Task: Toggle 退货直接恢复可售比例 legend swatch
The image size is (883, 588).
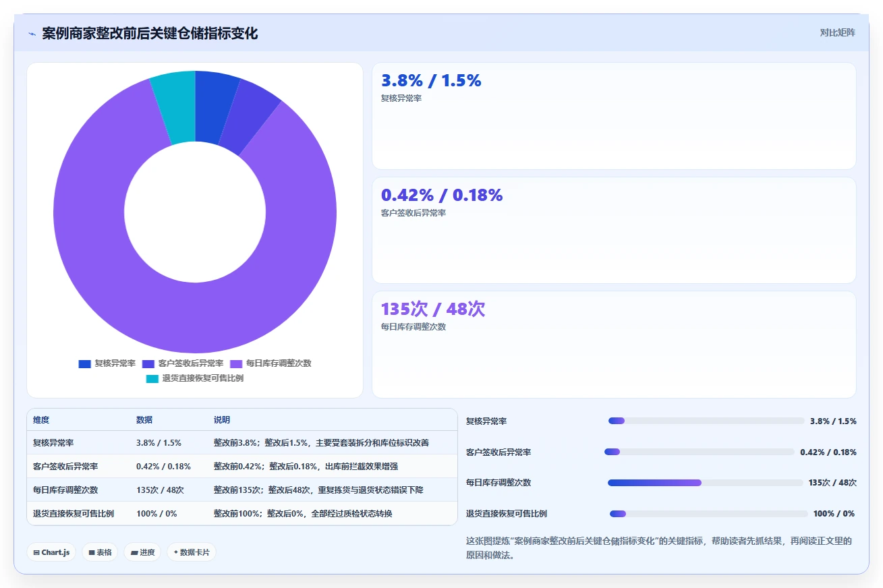Action: (152, 378)
